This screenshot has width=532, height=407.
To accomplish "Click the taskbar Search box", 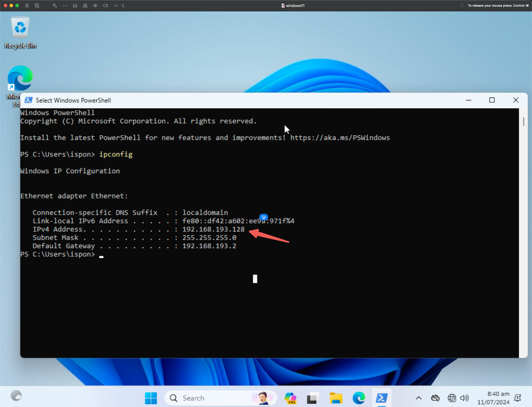I will (221, 398).
